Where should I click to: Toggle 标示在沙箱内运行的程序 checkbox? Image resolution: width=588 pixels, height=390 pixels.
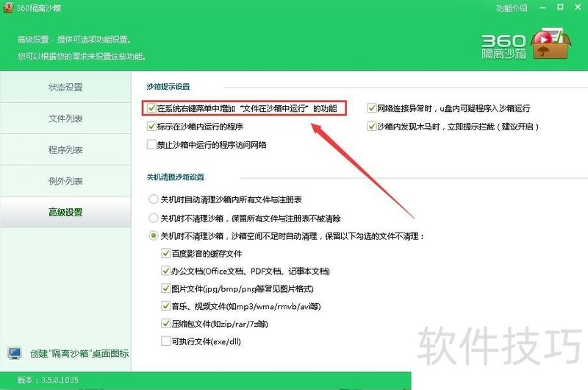[151, 127]
